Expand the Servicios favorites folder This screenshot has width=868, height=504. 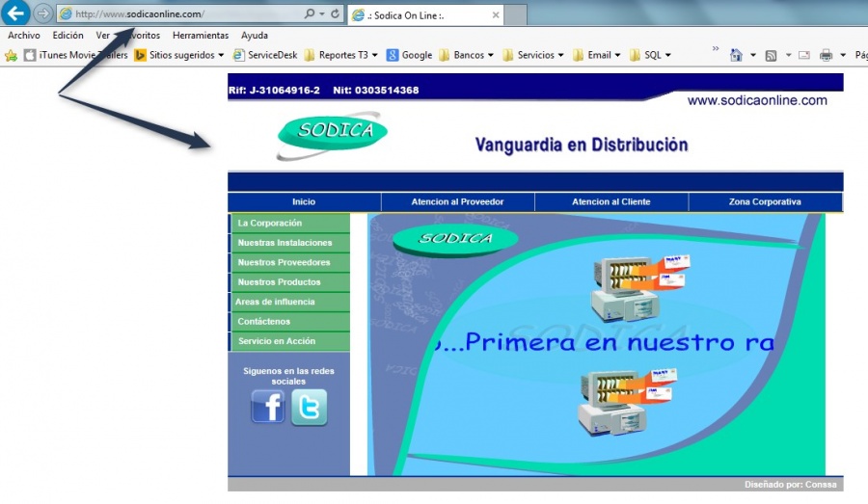533,55
